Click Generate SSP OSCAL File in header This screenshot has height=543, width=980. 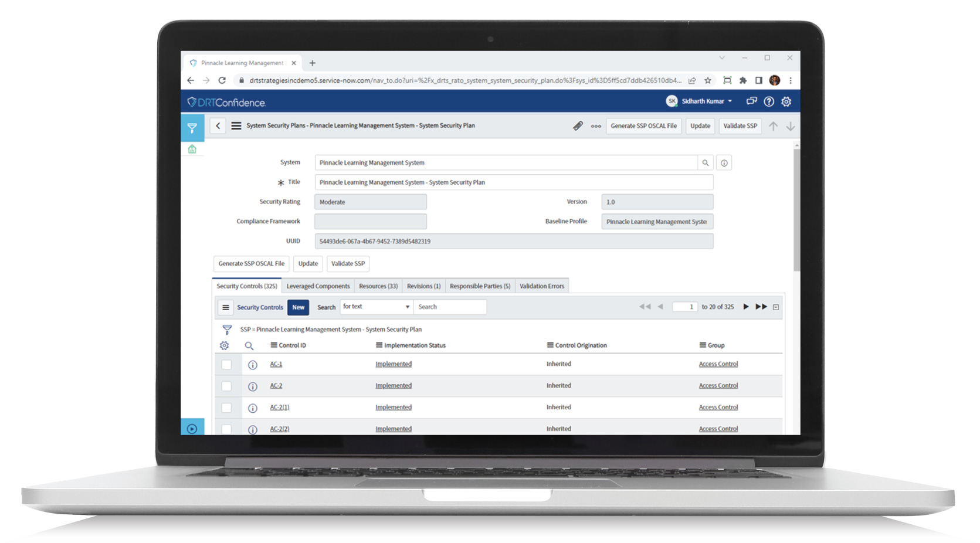[x=643, y=126]
